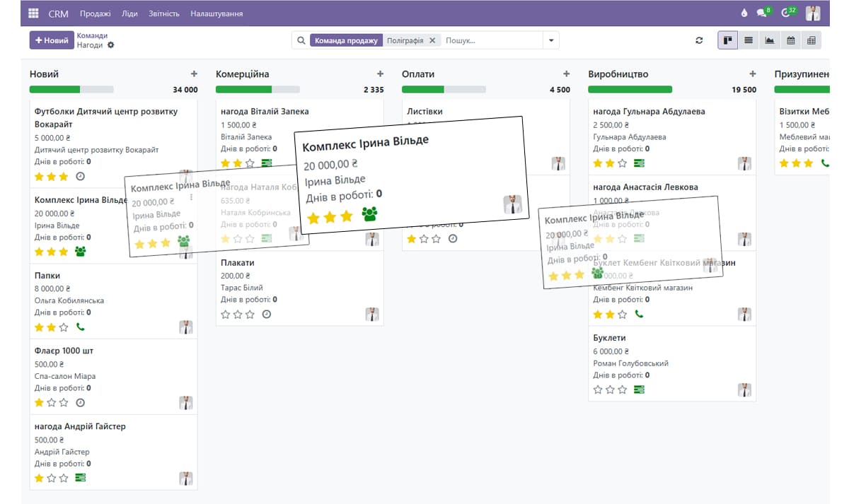
Task: Switch to list view
Action: pyautogui.click(x=749, y=41)
